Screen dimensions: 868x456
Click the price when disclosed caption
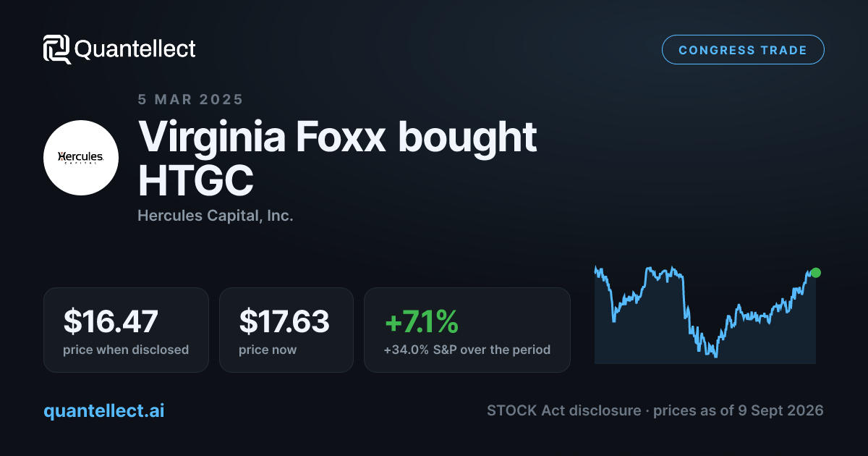pyautogui.click(x=126, y=350)
